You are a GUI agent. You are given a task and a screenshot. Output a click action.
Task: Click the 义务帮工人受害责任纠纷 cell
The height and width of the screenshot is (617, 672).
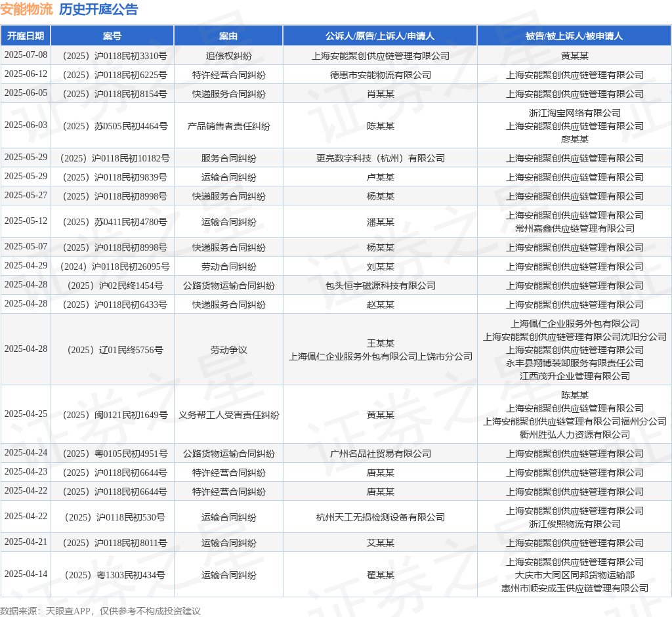[228, 415]
